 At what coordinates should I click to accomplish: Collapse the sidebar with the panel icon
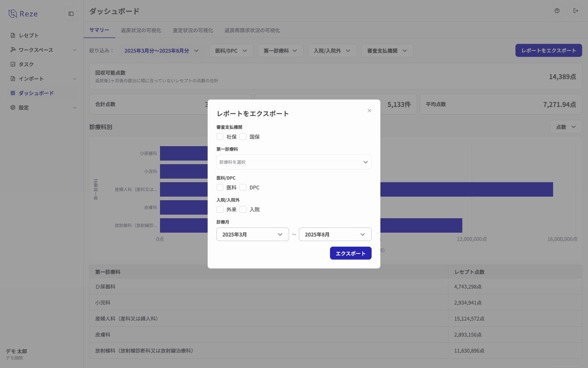pyautogui.click(x=71, y=14)
